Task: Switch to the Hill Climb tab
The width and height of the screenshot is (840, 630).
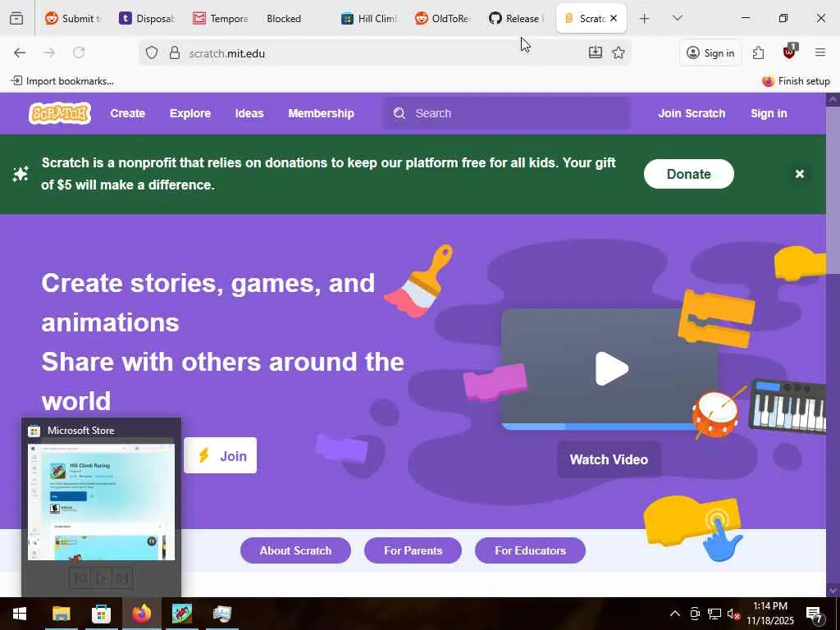Action: click(x=369, y=18)
